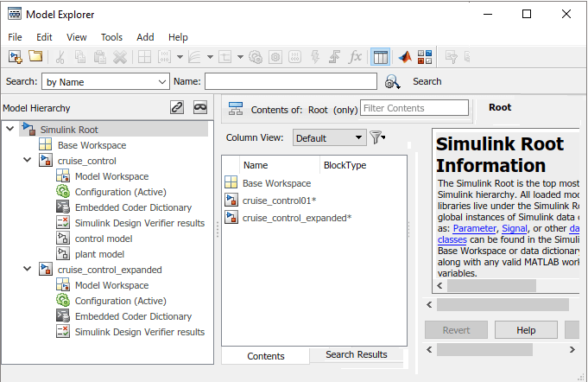Screen dimensions: 588x382
Task: Follow the classes hyperlink
Action: coord(452,239)
